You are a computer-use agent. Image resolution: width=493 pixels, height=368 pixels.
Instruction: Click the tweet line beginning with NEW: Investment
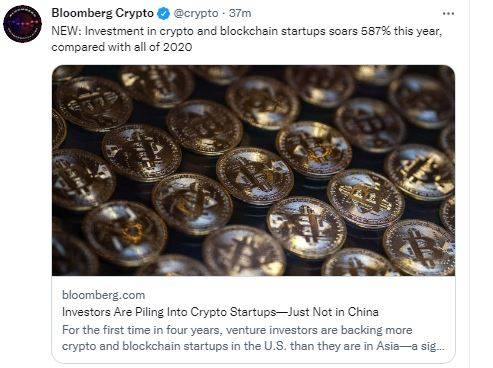coord(247,31)
